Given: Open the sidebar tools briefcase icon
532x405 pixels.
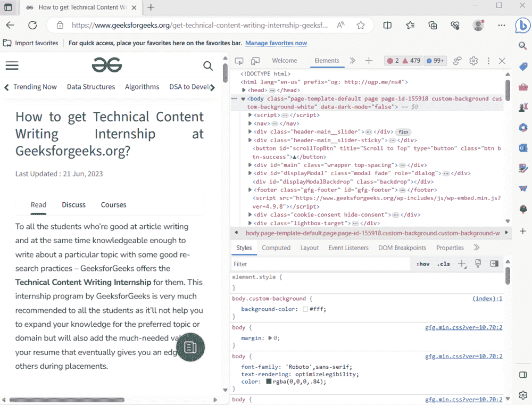Looking at the screenshot, I should click(523, 87).
